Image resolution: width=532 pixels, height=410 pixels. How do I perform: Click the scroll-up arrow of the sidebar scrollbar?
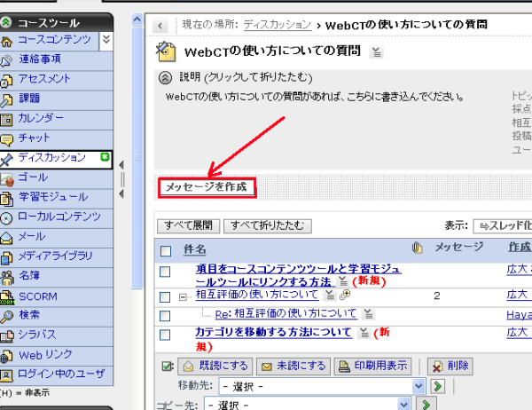tap(137, 20)
